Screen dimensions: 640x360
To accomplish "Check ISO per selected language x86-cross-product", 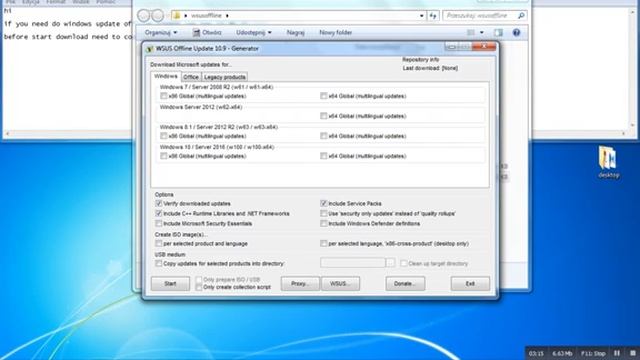I will click(324, 244).
